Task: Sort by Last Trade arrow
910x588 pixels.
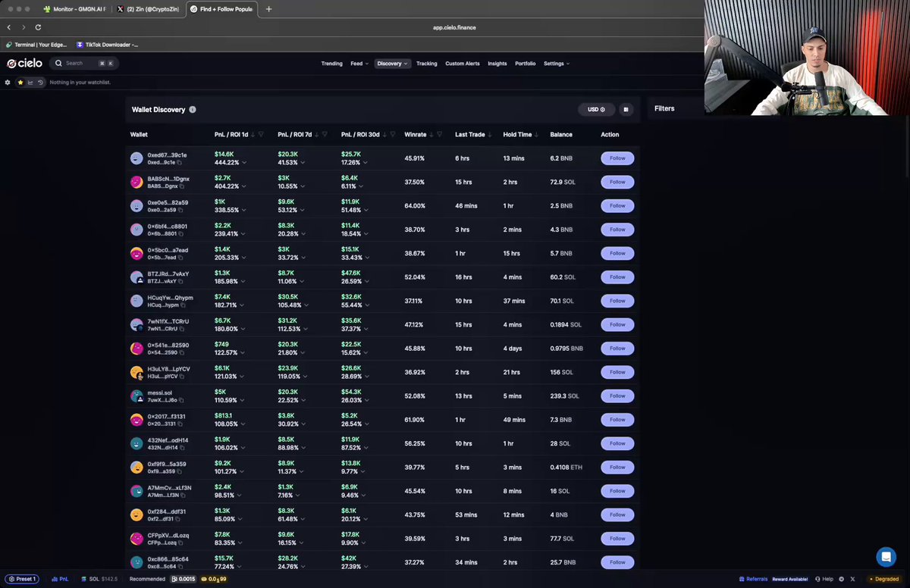Action: (490, 135)
